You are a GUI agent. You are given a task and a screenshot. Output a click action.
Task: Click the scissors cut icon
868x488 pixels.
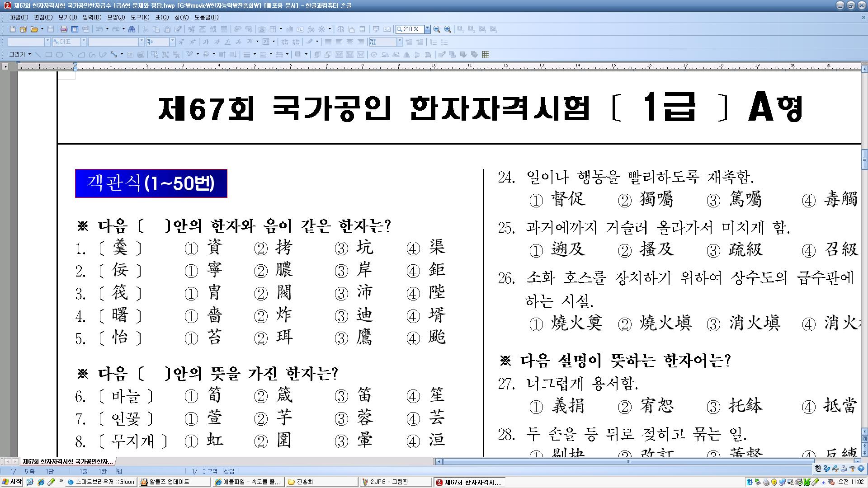point(146,29)
